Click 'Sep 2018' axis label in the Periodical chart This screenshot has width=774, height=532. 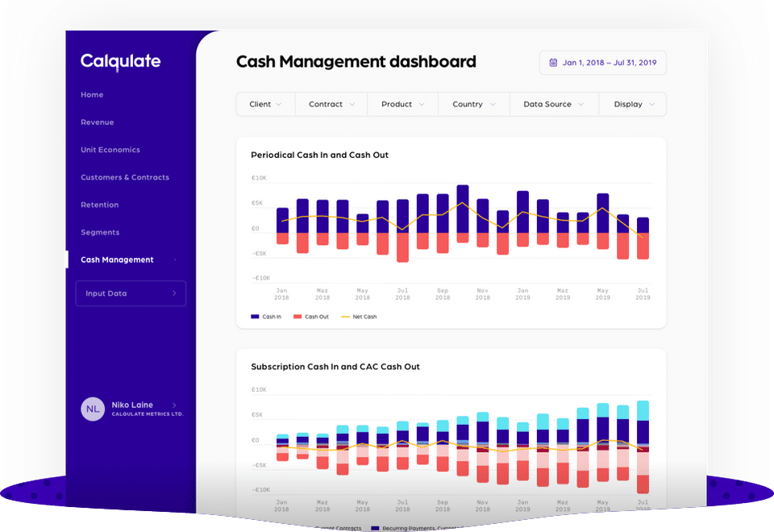[443, 294]
